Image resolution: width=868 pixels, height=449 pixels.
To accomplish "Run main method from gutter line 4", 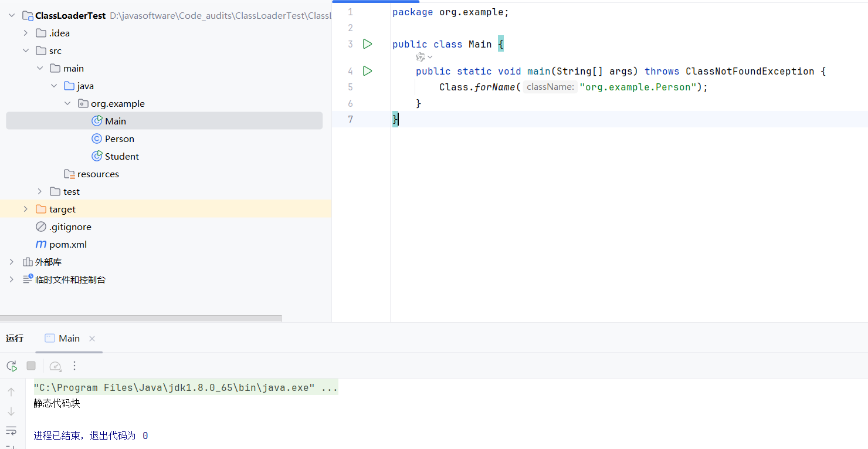I will [x=367, y=71].
